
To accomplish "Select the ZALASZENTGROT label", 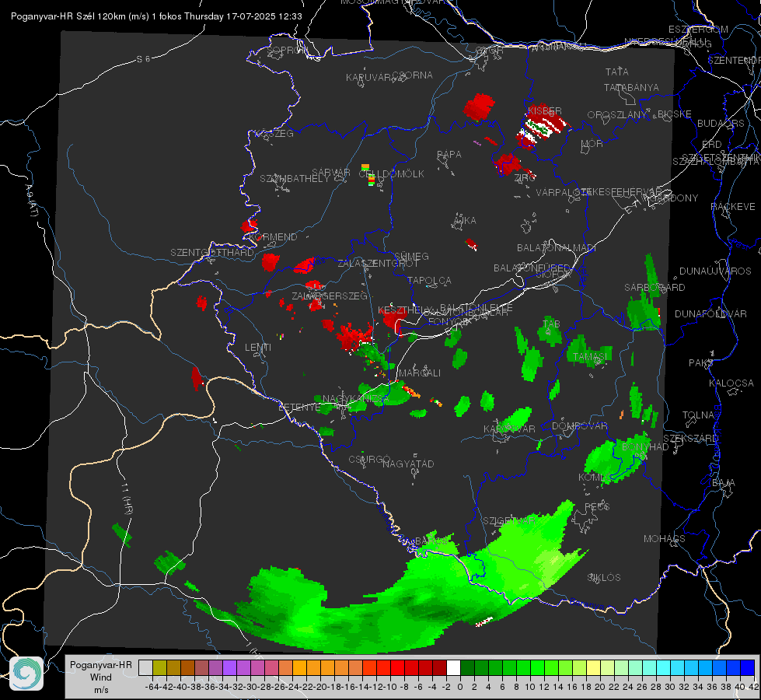I will point(378,264).
